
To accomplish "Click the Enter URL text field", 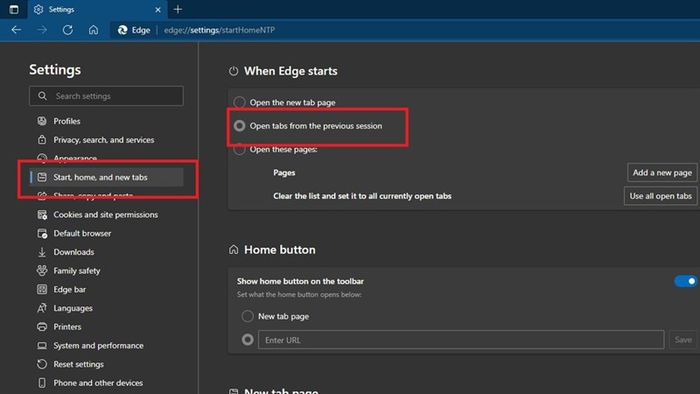I will [x=461, y=340].
